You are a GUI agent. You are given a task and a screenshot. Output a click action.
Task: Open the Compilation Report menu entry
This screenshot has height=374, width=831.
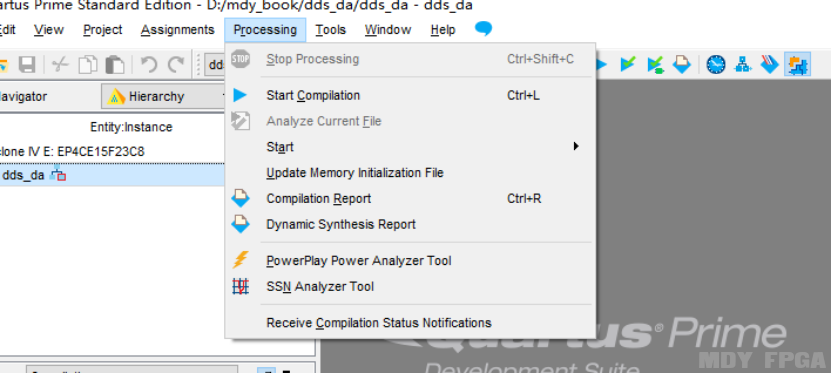pyautogui.click(x=319, y=199)
